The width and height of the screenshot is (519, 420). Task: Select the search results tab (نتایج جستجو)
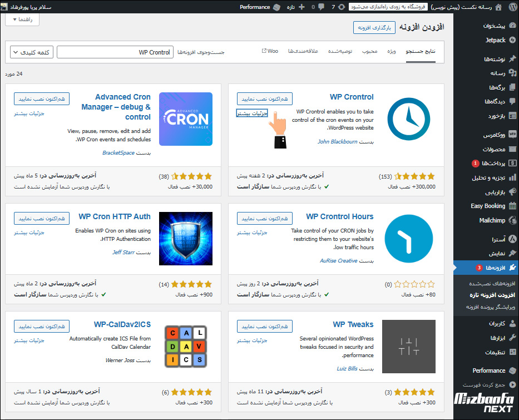(x=421, y=51)
